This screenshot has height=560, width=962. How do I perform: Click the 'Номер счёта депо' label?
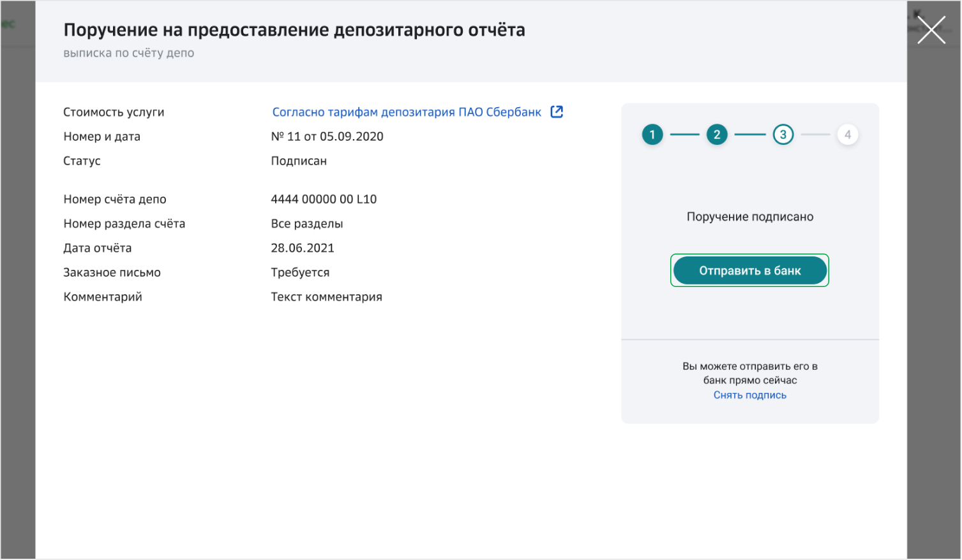115,199
